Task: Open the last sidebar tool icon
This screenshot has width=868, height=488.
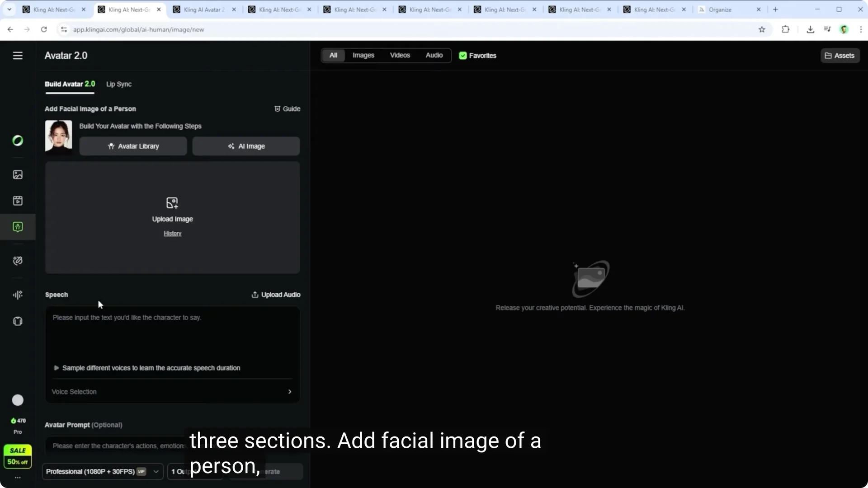Action: click(x=18, y=321)
